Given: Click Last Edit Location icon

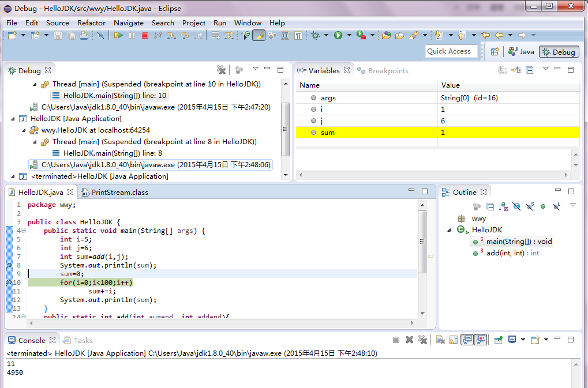Looking at the screenshot, I should [486, 35].
